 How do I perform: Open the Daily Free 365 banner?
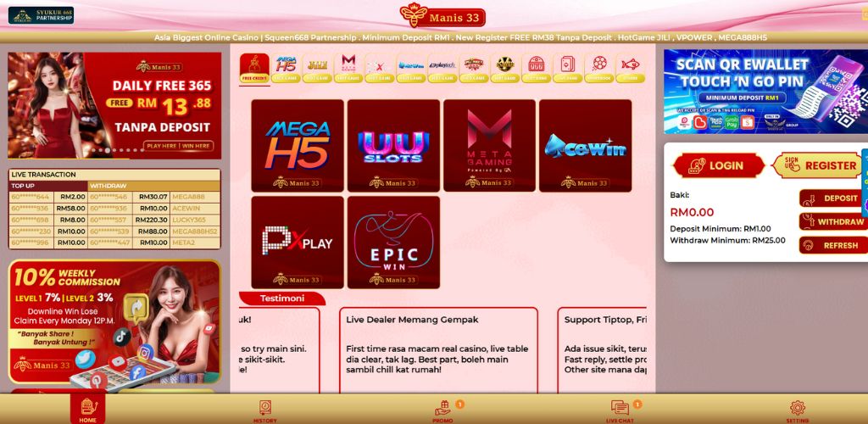tap(114, 106)
